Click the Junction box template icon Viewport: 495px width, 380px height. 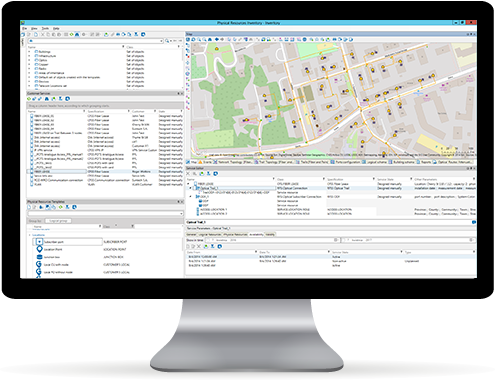tap(39, 257)
